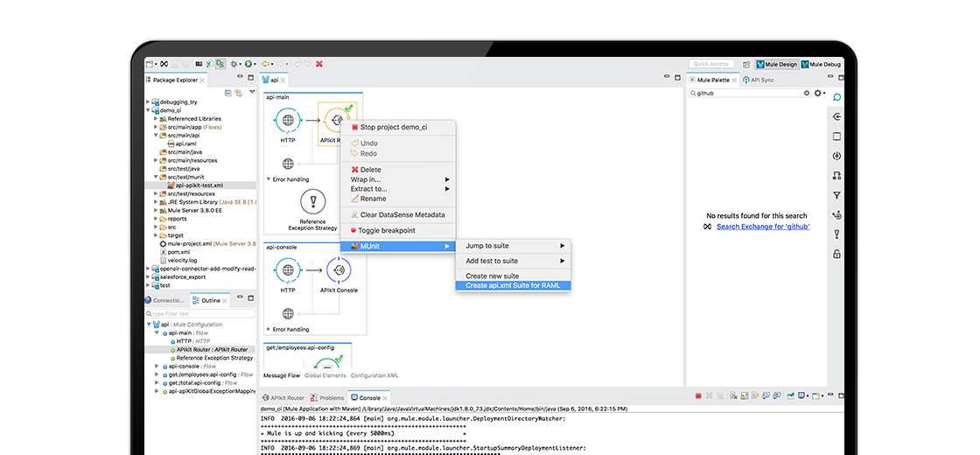Select the Filters funnel icon in the palette
This screenshot has width=980, height=455.
point(836,196)
